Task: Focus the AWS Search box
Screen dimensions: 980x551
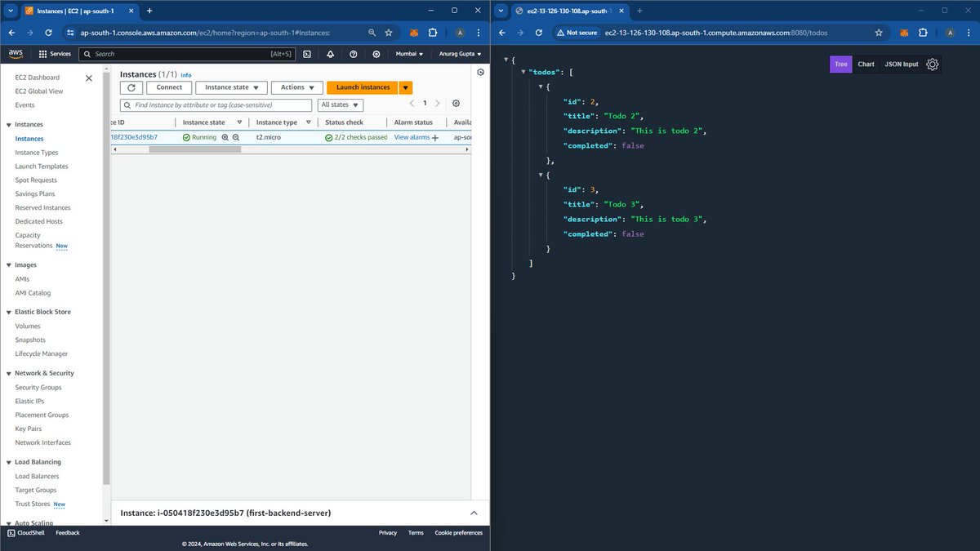Action: 187,54
